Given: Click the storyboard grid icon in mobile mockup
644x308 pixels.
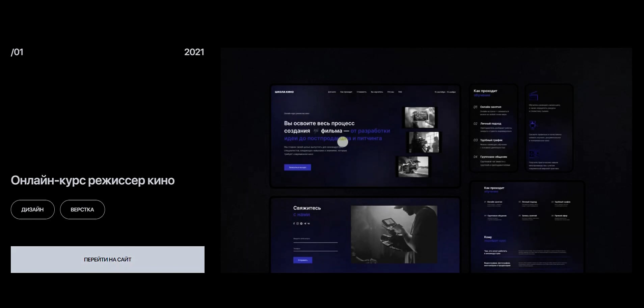Looking at the screenshot, I should pyautogui.click(x=534, y=154).
